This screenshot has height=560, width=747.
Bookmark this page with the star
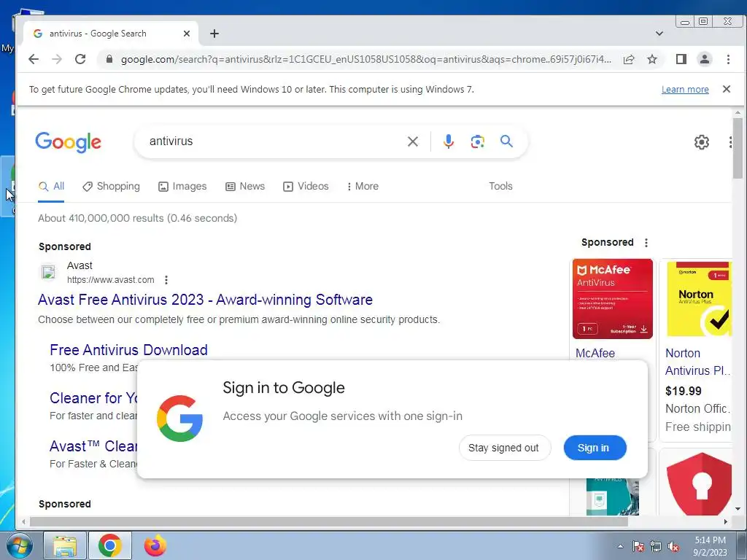coord(652,59)
